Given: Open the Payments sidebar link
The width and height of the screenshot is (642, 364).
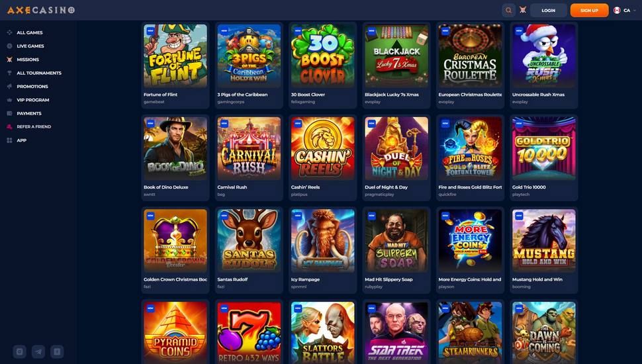Looking at the screenshot, I should 29,113.
